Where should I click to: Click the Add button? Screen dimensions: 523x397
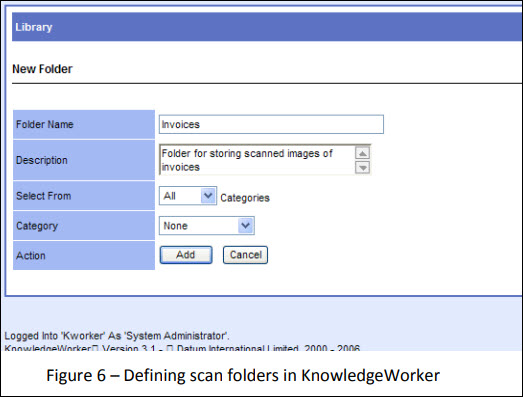pos(186,255)
